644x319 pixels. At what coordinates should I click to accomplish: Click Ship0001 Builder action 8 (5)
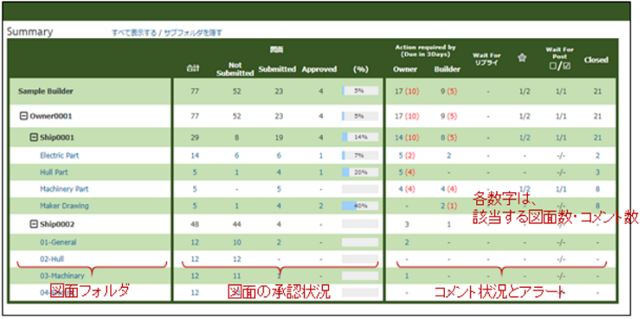click(x=448, y=138)
